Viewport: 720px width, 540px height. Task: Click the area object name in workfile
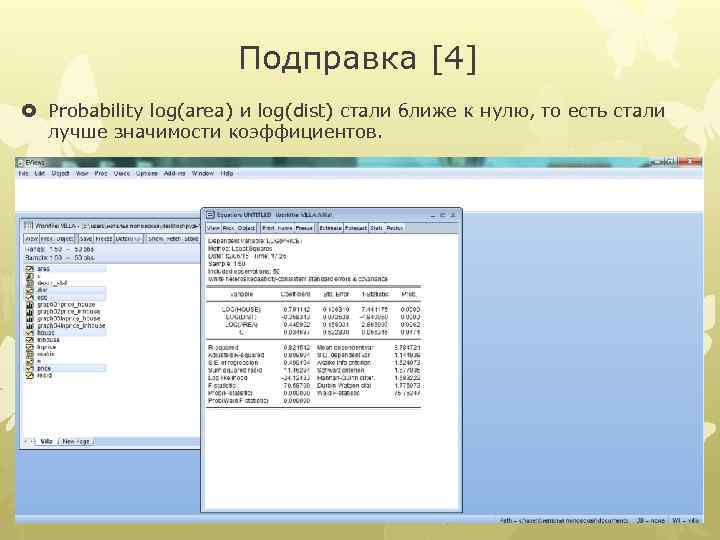(44, 269)
